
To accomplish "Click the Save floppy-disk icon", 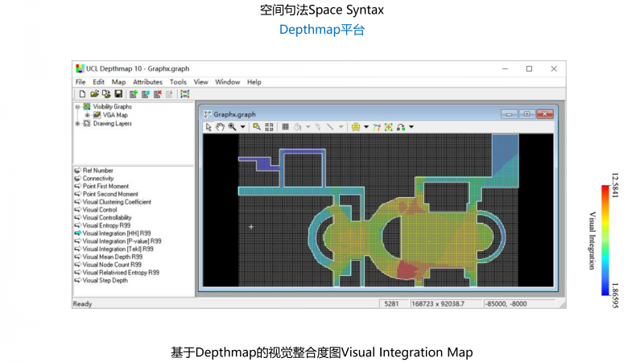I will 118,94.
